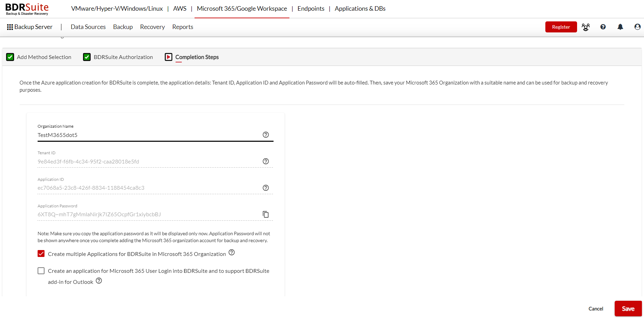Open the notifications bell icon
644x318 pixels.
coord(620,27)
